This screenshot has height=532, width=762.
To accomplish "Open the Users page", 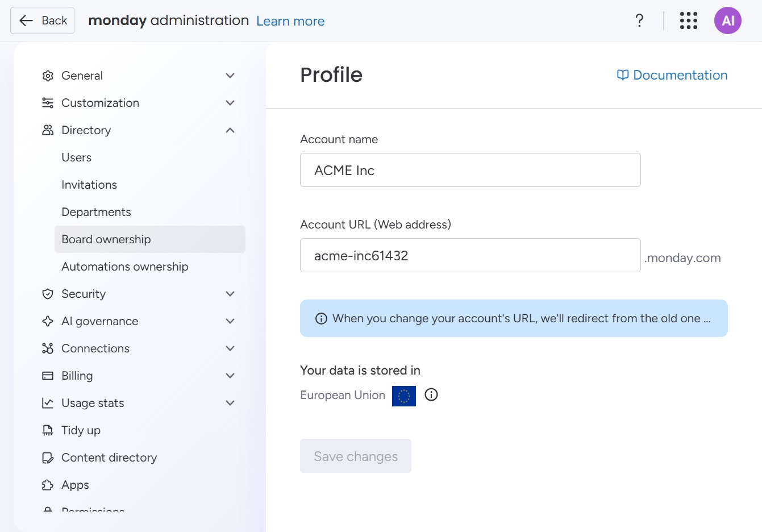I will tap(150, 157).
